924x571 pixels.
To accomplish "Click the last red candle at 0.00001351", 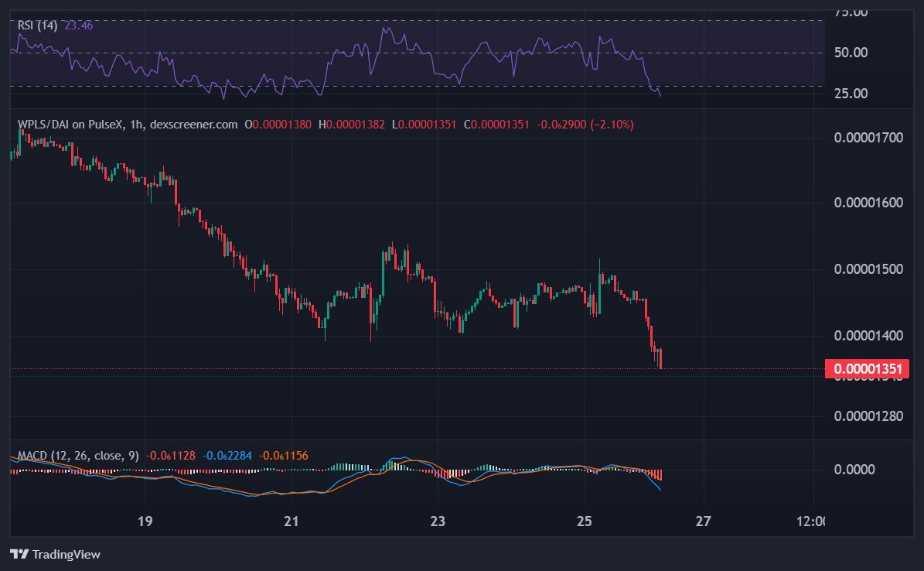I will tap(660, 359).
